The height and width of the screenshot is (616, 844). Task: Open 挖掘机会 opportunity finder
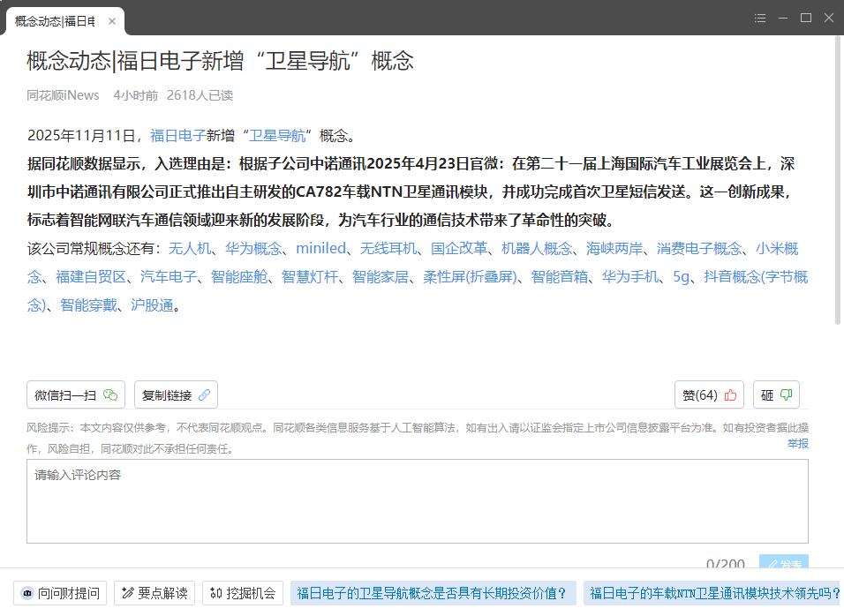click(243, 593)
